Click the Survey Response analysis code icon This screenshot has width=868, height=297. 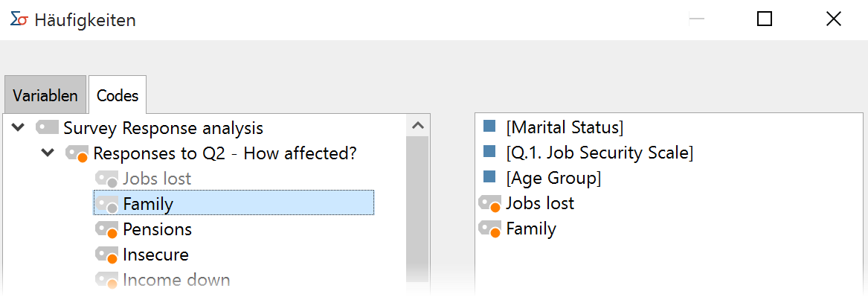(x=47, y=128)
